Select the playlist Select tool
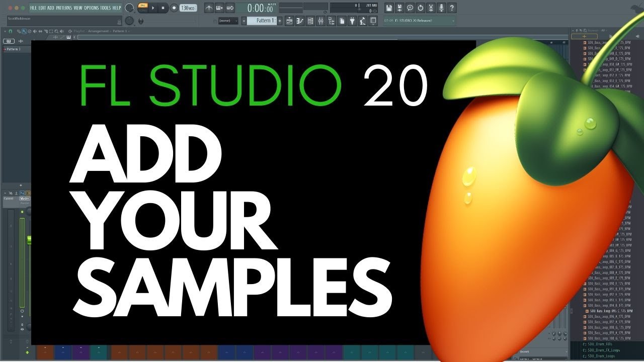644x362 pixels. (x=51, y=31)
